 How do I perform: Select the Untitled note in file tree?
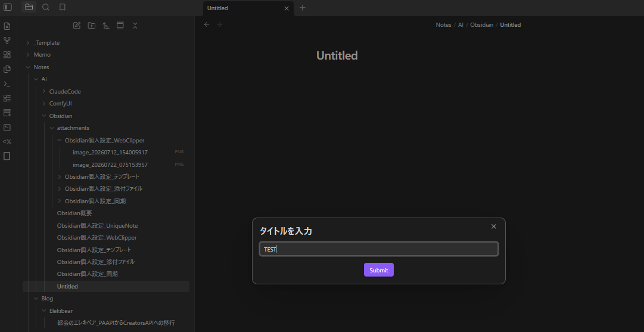pyautogui.click(x=107, y=286)
